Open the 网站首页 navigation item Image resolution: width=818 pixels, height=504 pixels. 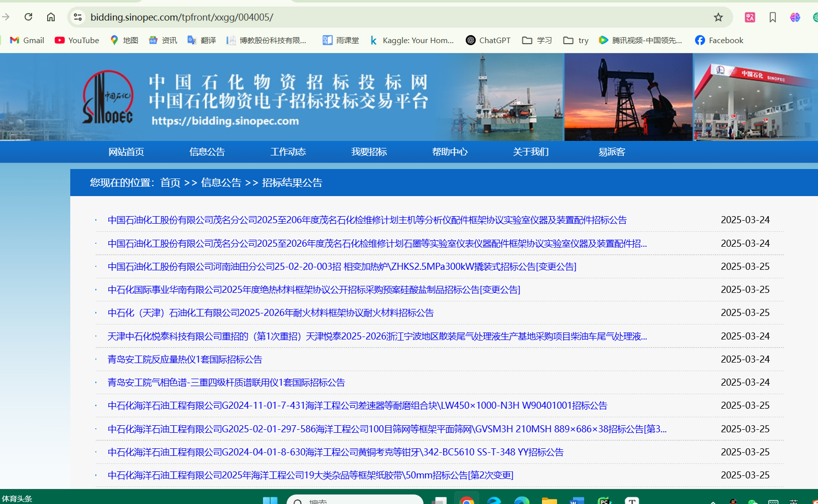tap(126, 152)
